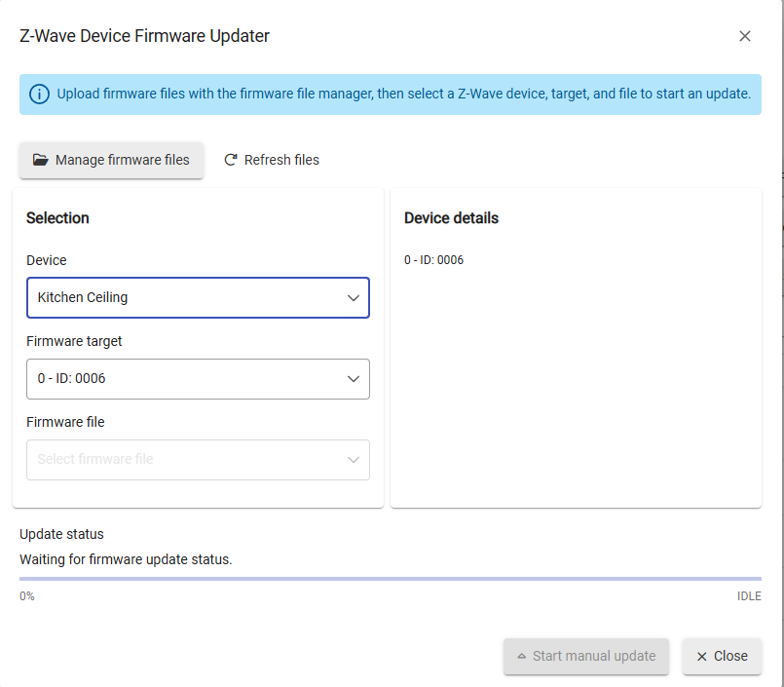This screenshot has height=687, width=784.
Task: Click the Start manual update button
Action: [x=586, y=656]
